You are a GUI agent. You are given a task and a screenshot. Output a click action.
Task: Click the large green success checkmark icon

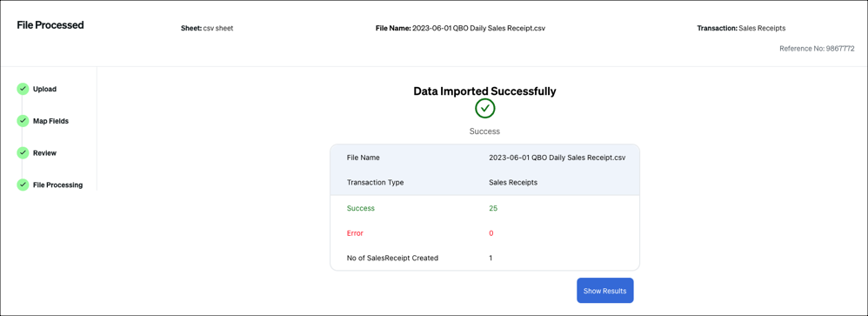(x=485, y=108)
